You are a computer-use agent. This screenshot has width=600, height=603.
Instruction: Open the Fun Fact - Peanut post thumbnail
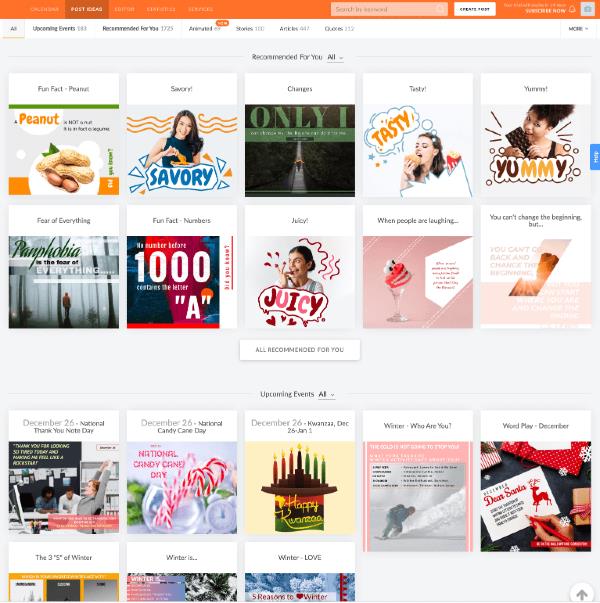click(x=64, y=150)
